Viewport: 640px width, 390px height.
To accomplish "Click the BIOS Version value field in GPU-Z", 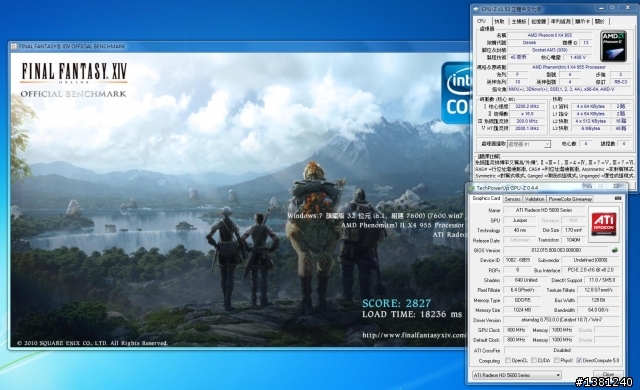I will pyautogui.click(x=556, y=250).
